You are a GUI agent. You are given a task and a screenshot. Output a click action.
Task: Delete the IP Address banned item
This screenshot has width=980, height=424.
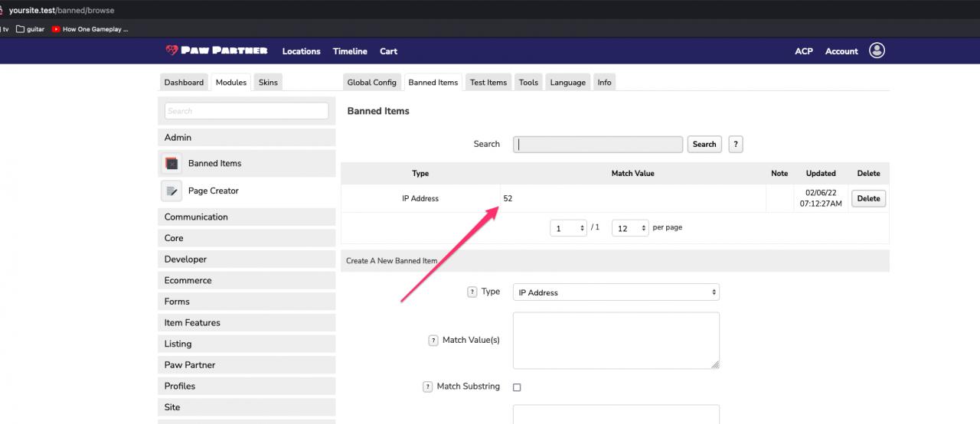tap(868, 198)
